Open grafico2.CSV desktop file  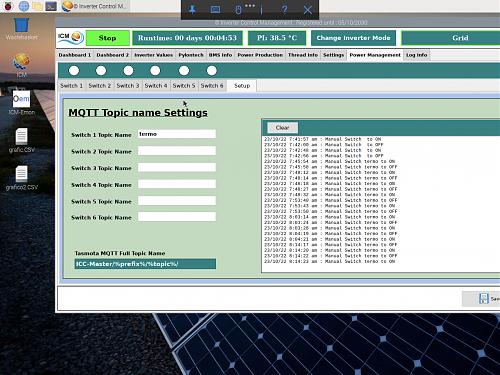(x=21, y=178)
